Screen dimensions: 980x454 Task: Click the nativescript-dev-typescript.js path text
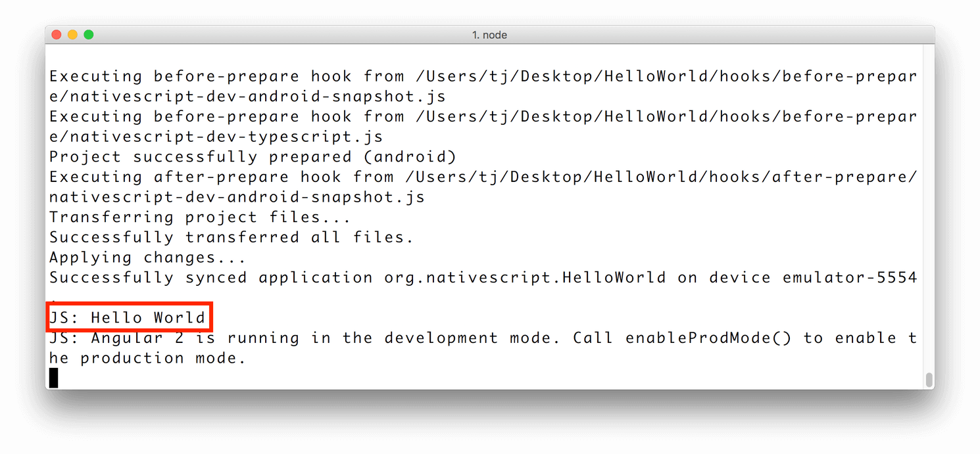pos(217,136)
